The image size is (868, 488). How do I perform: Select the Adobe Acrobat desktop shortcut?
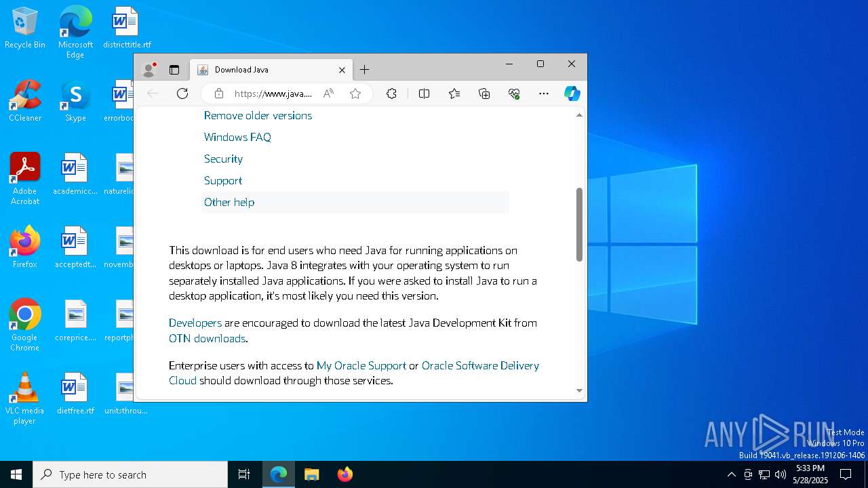click(x=25, y=179)
